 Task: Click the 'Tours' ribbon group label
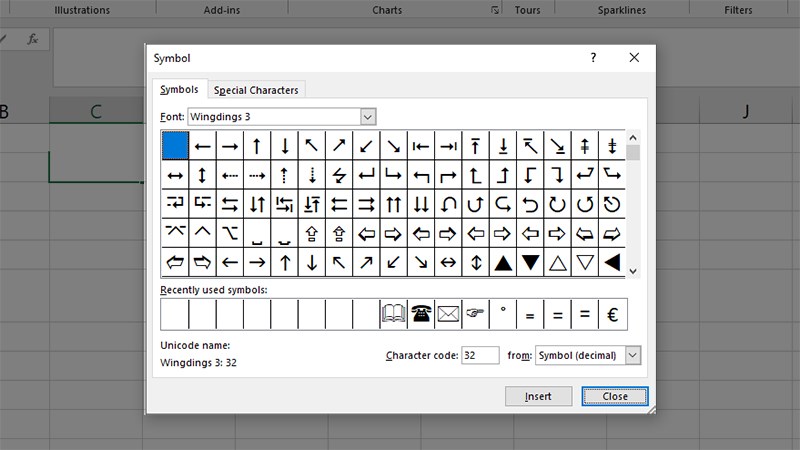coord(527,10)
